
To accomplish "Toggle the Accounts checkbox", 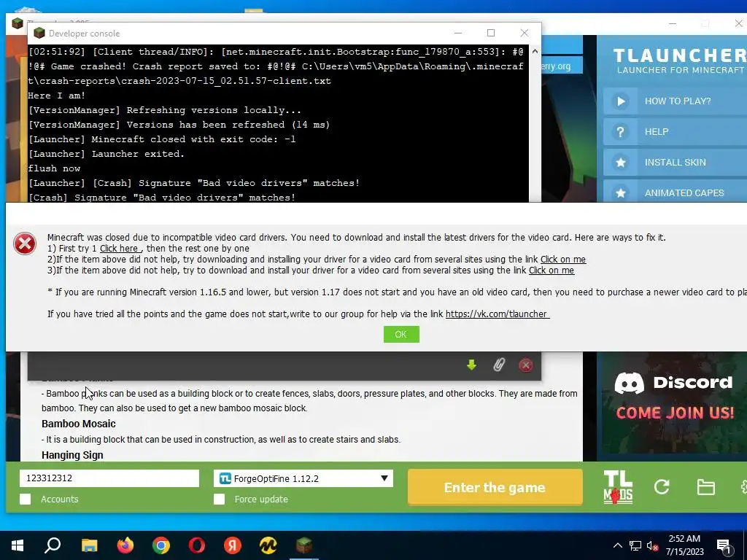I will (x=26, y=499).
